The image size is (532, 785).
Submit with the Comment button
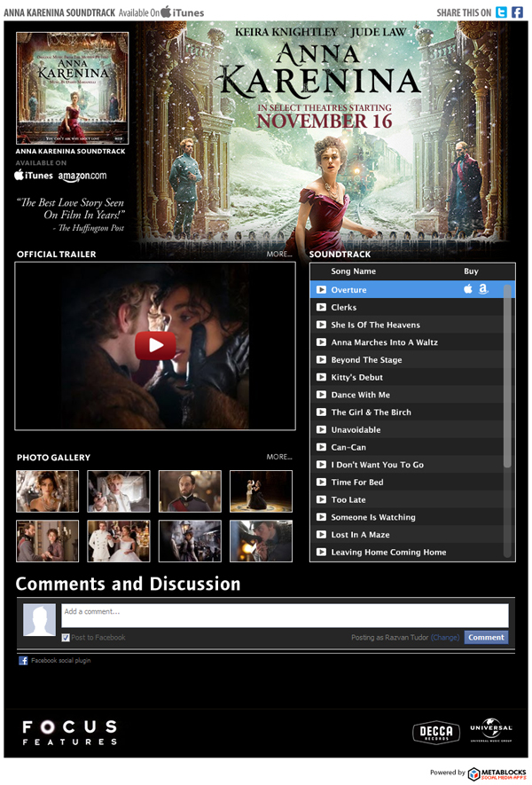click(486, 638)
